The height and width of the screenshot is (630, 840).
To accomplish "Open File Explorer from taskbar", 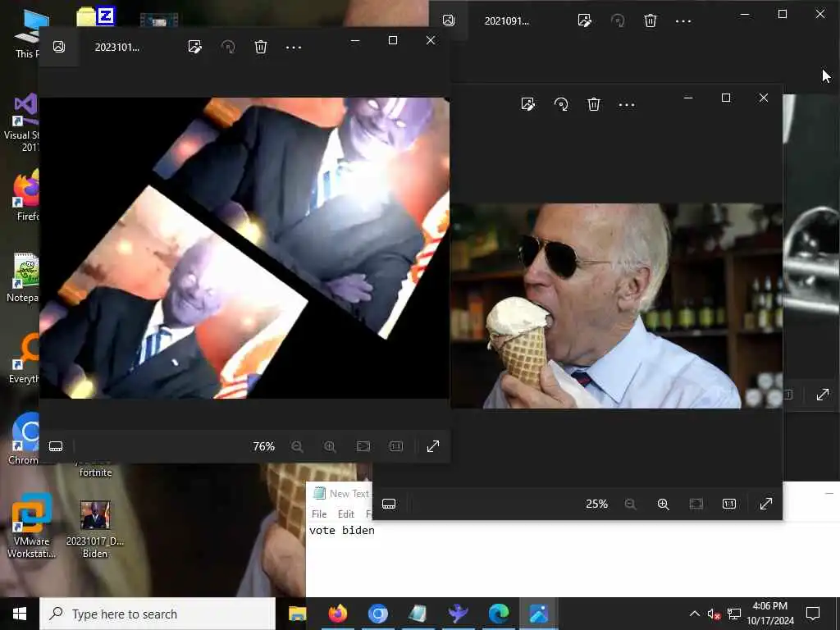I will coord(297,614).
